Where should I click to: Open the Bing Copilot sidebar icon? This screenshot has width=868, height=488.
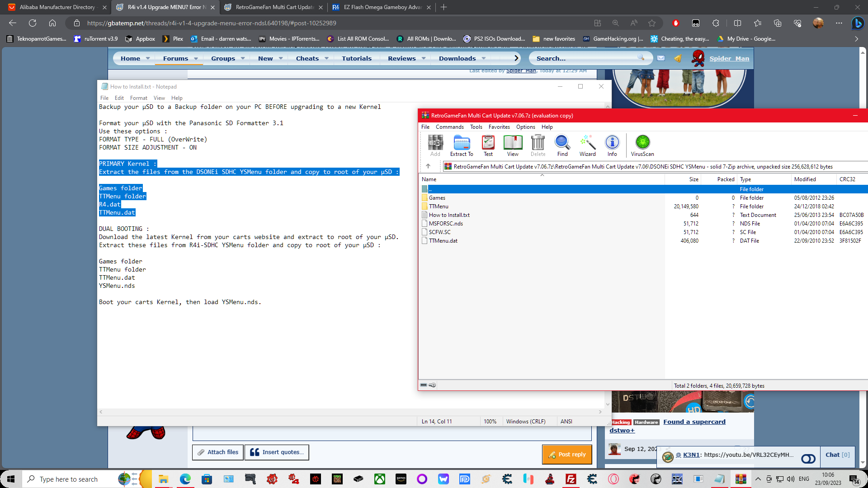pyautogui.click(x=857, y=23)
